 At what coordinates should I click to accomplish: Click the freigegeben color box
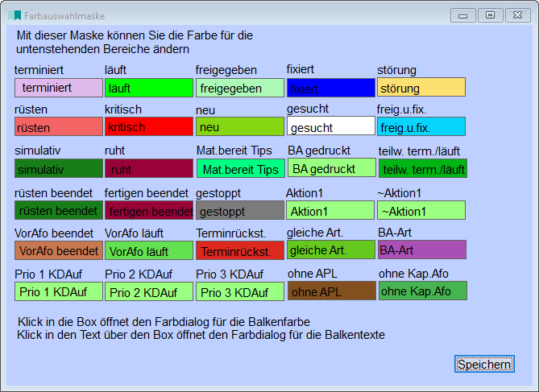pos(240,88)
